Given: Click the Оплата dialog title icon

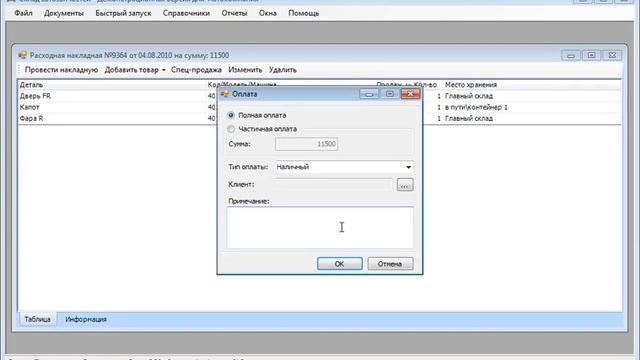Looking at the screenshot, I should click(x=225, y=94).
